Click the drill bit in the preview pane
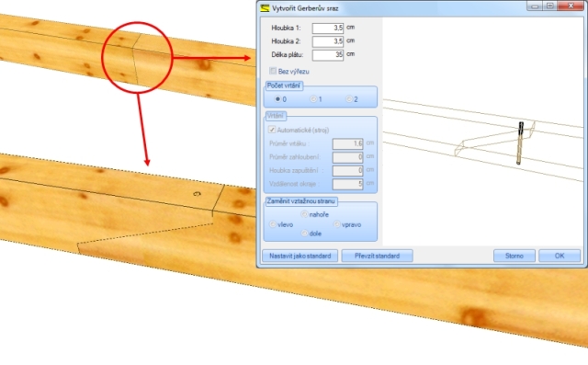The image size is (588, 365). pyautogui.click(x=520, y=143)
